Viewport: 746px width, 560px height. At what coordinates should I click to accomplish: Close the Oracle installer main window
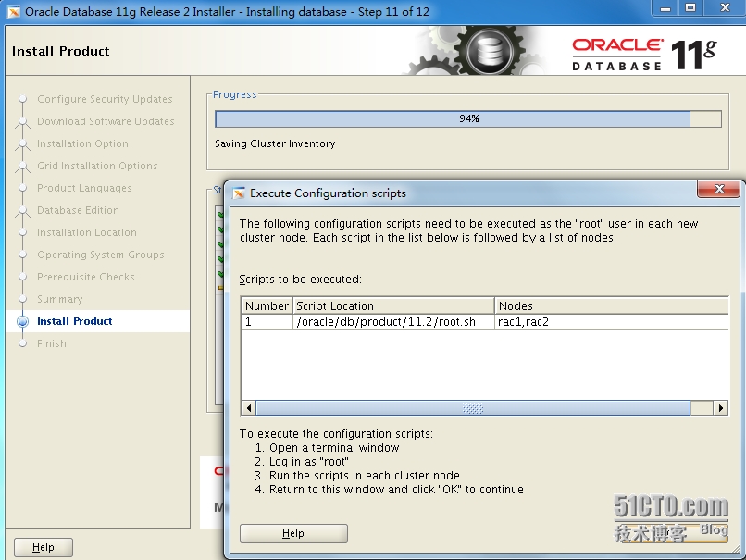[725, 8]
